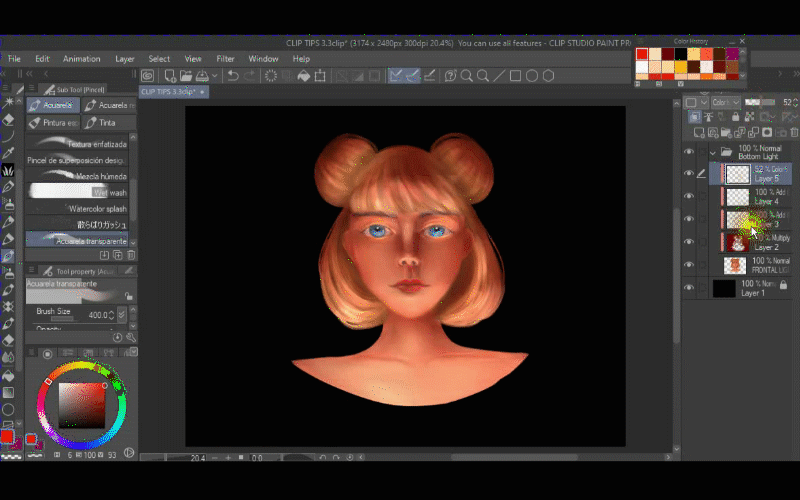Click the magnifier zoom-in icon on the toolbar
This screenshot has height=500, width=800.
(x=467, y=76)
